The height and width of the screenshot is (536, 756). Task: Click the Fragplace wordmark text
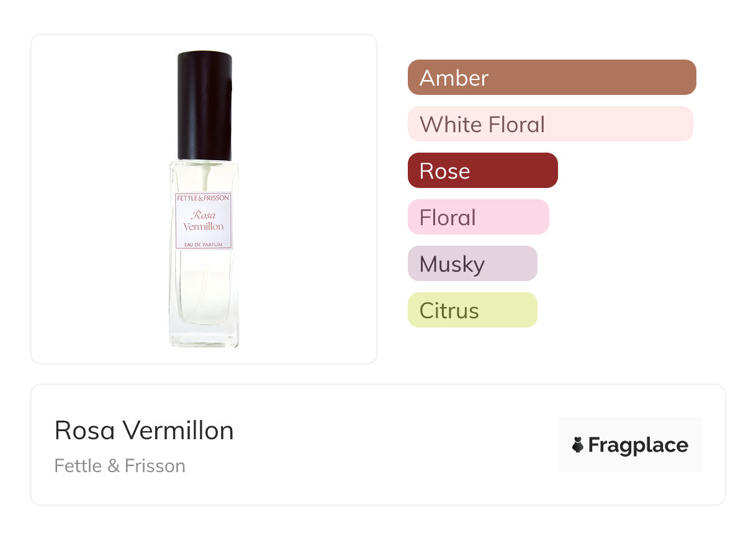click(638, 445)
